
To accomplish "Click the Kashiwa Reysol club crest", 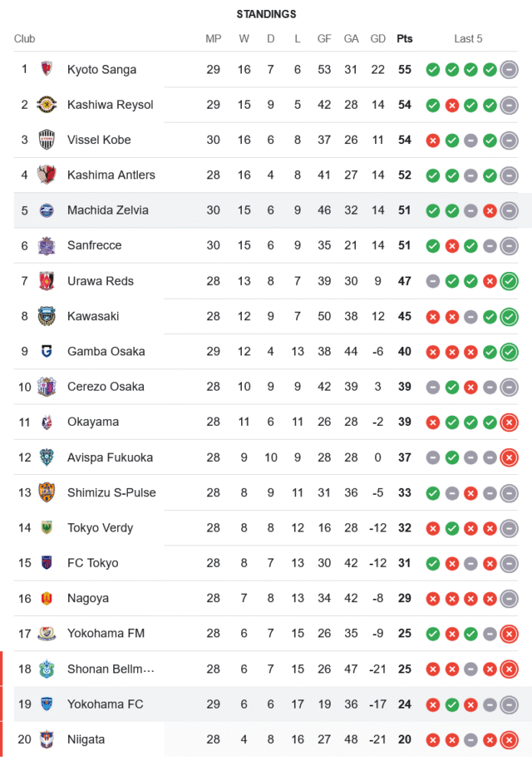I will click(47, 105).
